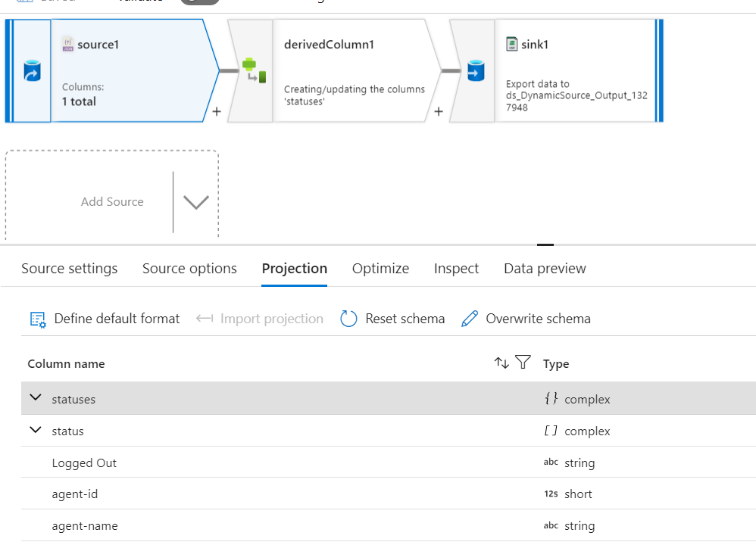
Task: Click the sink1 database icon
Action: coord(475,71)
